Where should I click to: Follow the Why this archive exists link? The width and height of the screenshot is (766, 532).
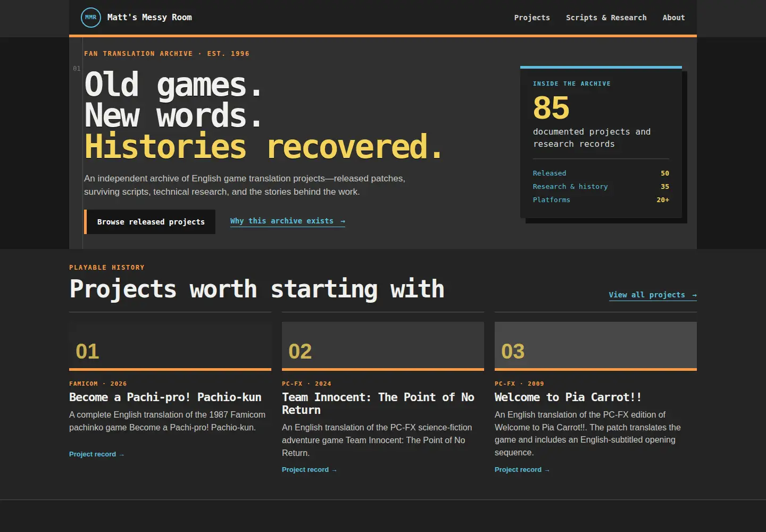[288, 221]
